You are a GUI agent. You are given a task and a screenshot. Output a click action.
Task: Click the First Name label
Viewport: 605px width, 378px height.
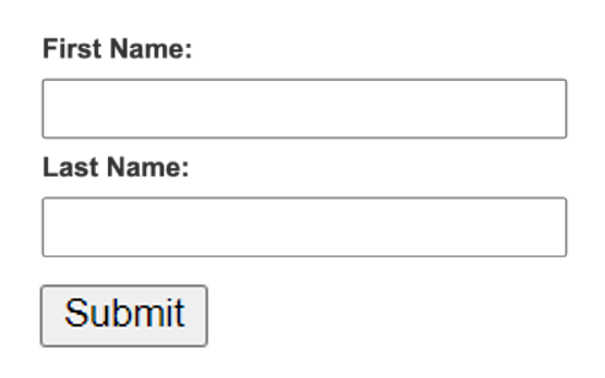[x=117, y=49]
